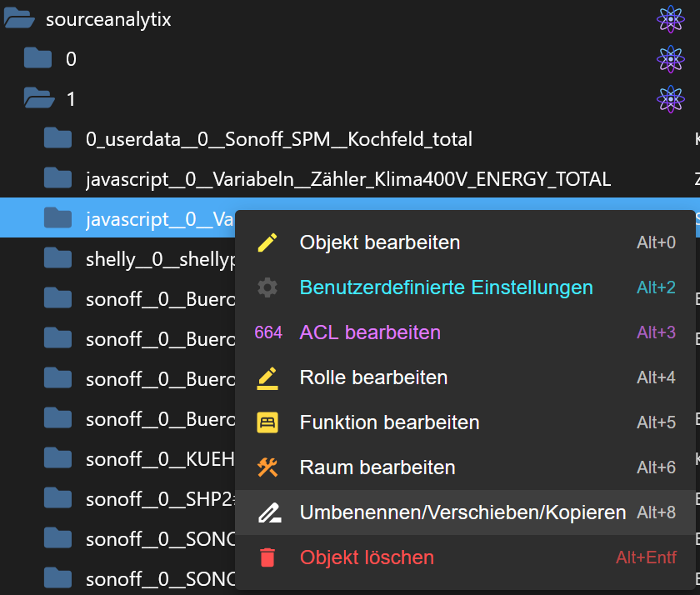Click the orange tools icon for Raum bearbeiten
The image size is (700, 595).
[267, 467]
